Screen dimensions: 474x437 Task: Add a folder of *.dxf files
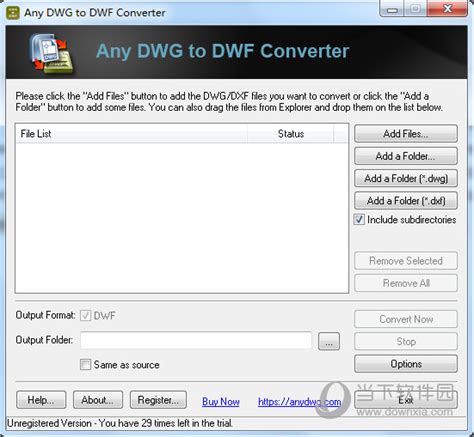406,201
